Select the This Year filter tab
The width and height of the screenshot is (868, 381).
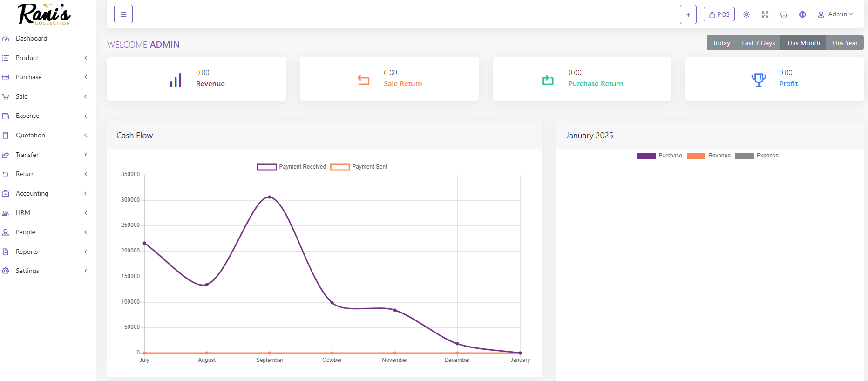844,43
